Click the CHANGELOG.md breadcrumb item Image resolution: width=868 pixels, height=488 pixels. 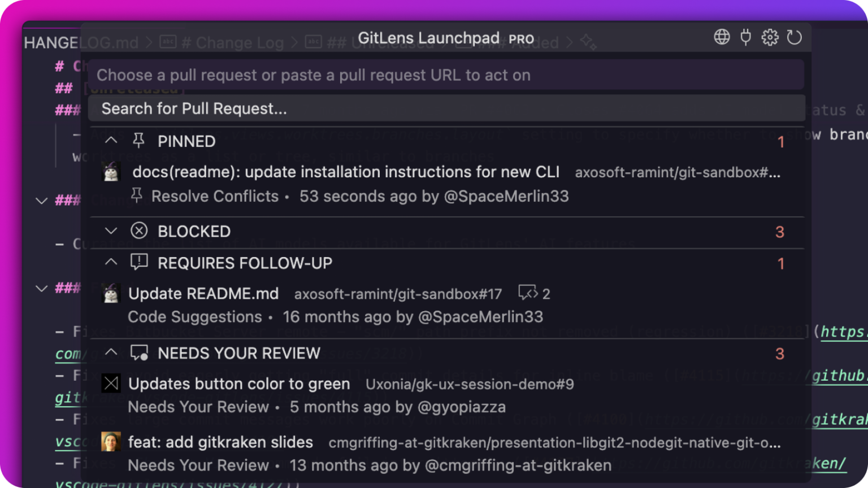click(x=81, y=42)
